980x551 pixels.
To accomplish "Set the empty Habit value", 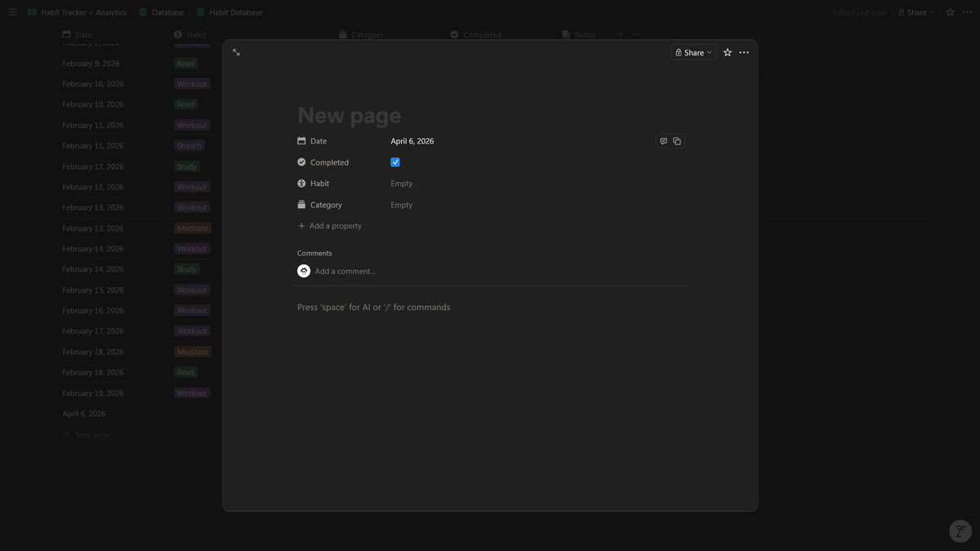I will (x=402, y=184).
